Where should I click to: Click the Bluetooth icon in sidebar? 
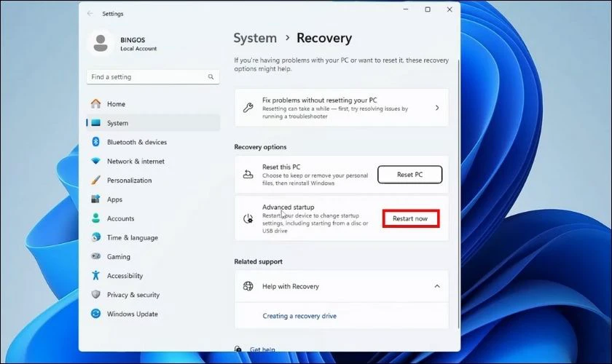[x=95, y=142]
